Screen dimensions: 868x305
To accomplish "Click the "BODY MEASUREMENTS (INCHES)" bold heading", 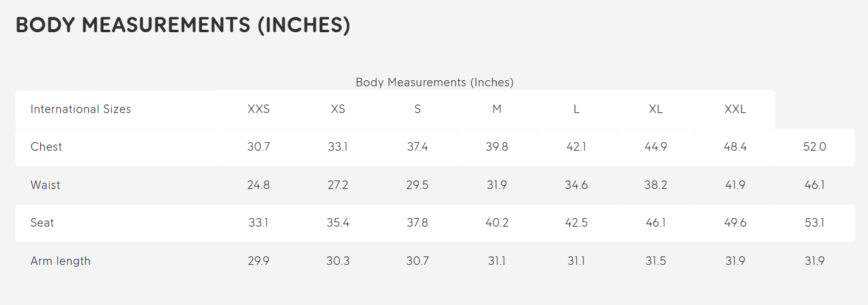I will (183, 26).
